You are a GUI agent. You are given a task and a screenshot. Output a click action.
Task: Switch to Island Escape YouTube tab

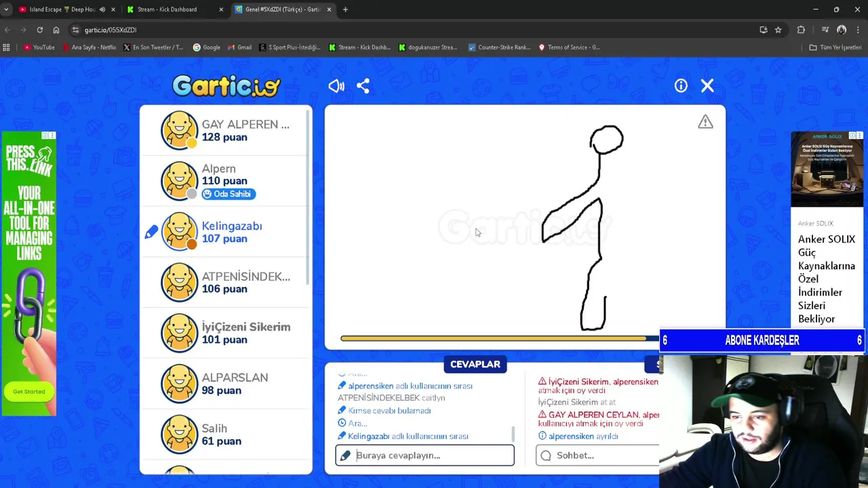pyautogui.click(x=61, y=9)
